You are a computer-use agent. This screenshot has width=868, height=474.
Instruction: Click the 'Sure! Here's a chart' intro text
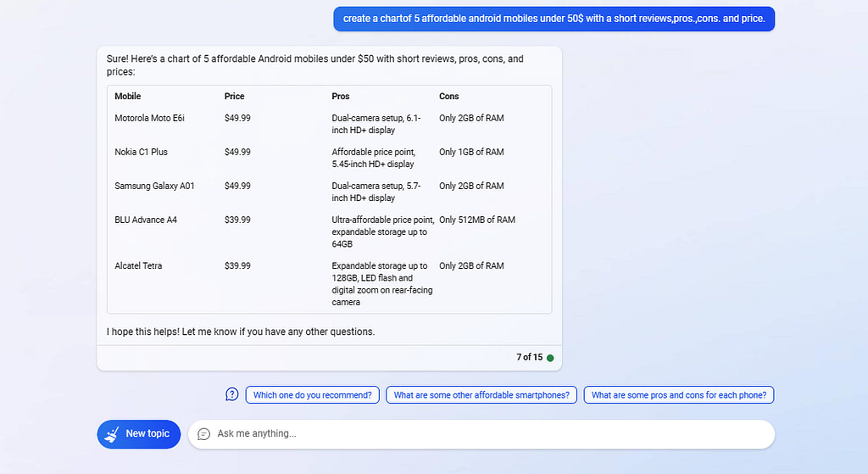point(315,65)
